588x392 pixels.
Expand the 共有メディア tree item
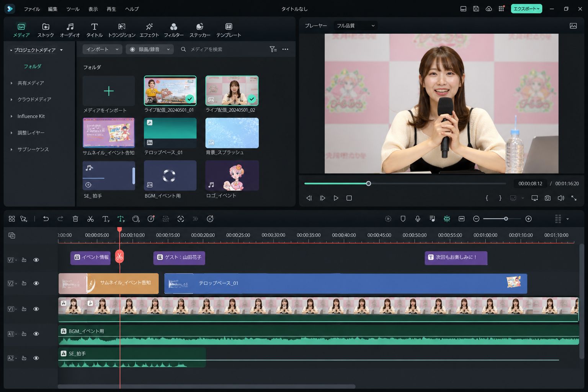click(x=11, y=83)
